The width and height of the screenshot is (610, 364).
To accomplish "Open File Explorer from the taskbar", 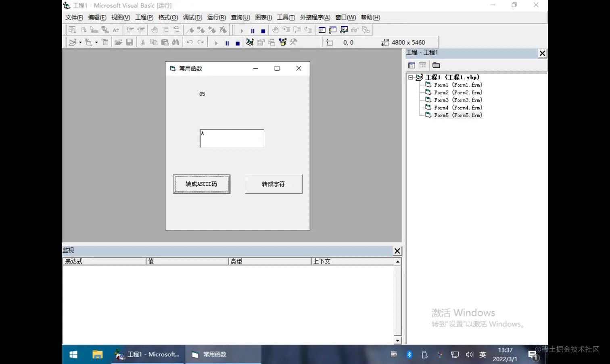I will coord(97,354).
